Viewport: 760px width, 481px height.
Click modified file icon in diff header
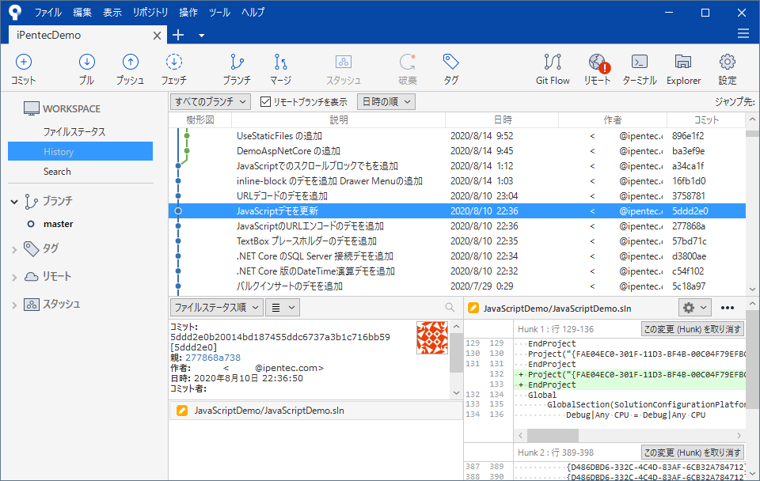pyautogui.click(x=474, y=308)
